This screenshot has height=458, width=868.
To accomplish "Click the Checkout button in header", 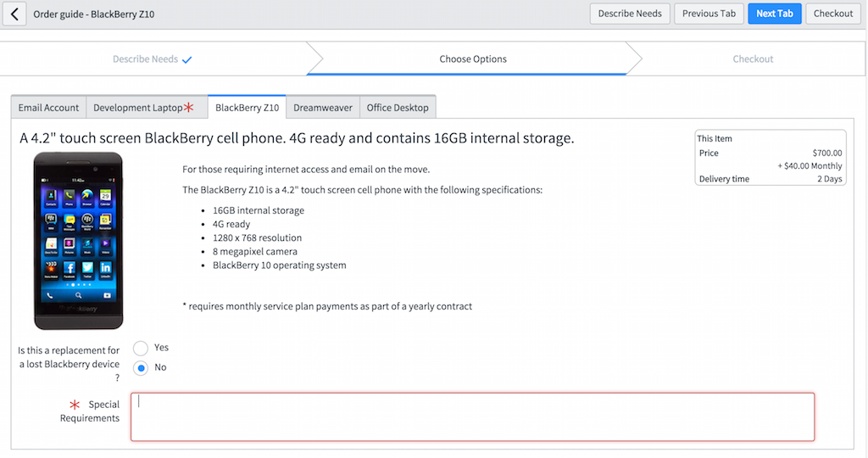I will (832, 14).
